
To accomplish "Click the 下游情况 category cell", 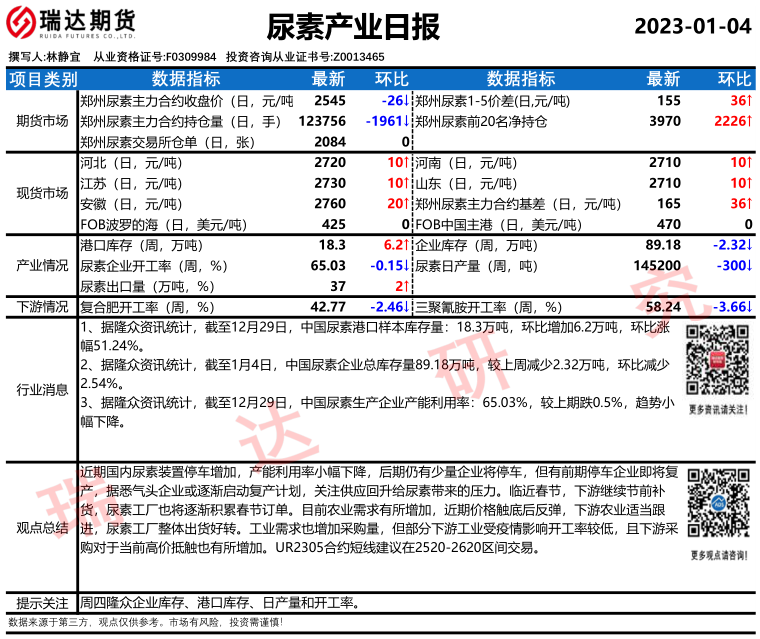I will [42, 307].
